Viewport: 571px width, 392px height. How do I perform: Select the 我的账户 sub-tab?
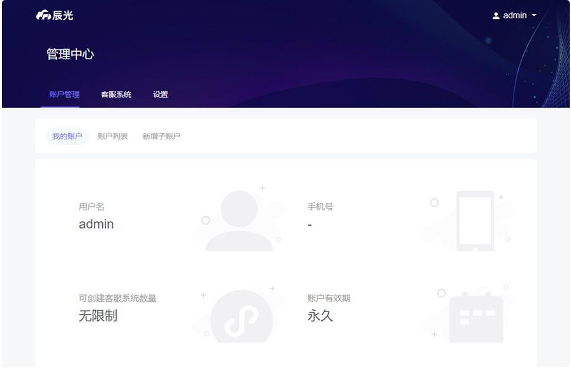point(67,136)
